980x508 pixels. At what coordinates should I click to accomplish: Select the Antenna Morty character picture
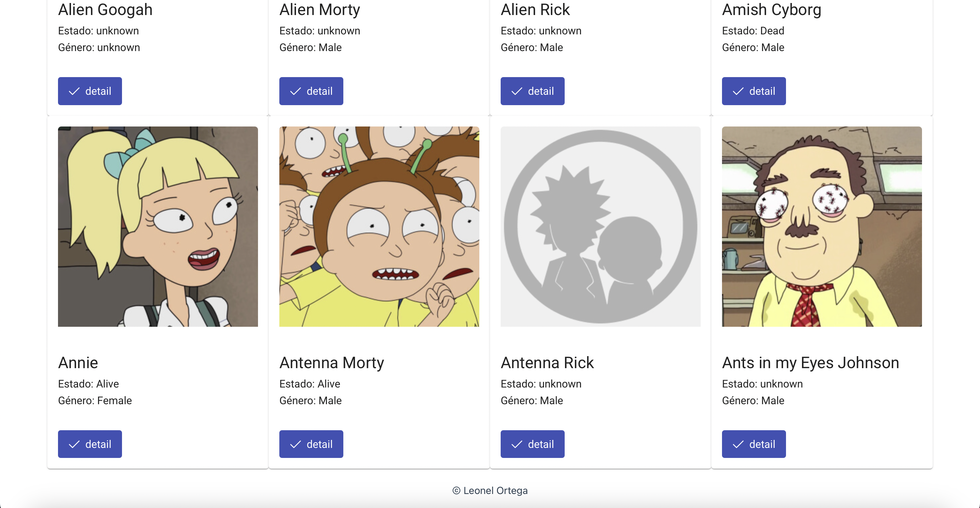(379, 227)
